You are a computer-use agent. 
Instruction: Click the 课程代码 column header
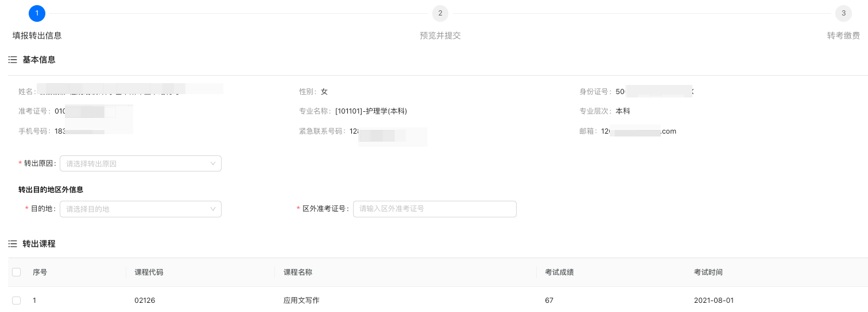tap(149, 272)
